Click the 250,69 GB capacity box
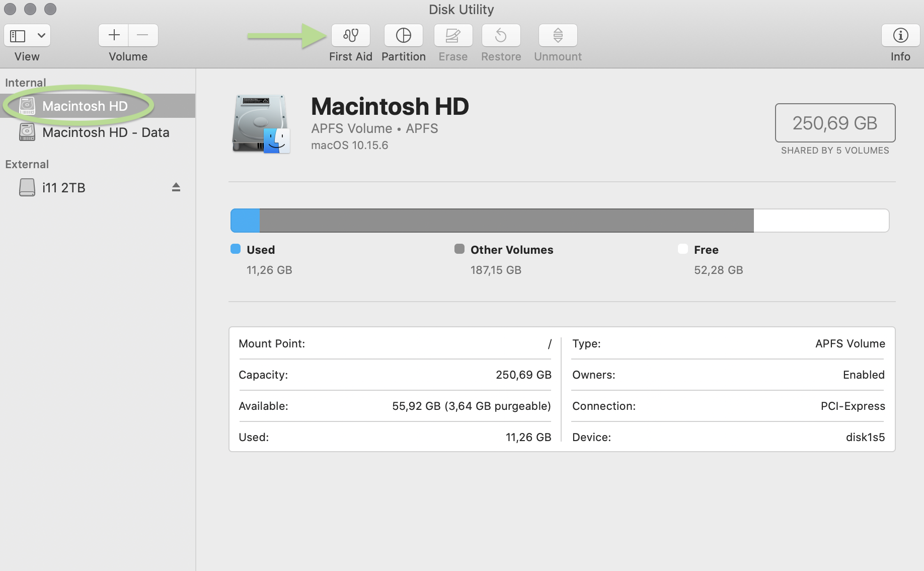Viewport: 924px width, 571px height. (835, 123)
